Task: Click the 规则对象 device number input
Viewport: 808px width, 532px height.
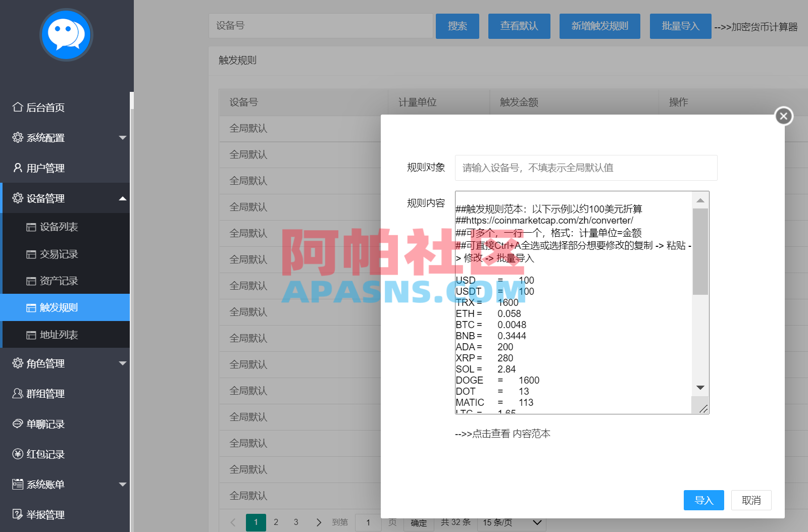Action: 586,168
